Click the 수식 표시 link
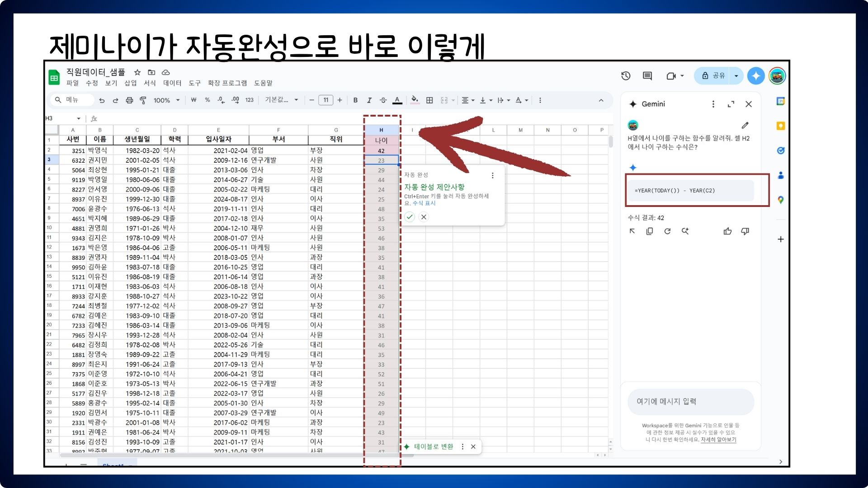868x488 pixels. tap(424, 203)
